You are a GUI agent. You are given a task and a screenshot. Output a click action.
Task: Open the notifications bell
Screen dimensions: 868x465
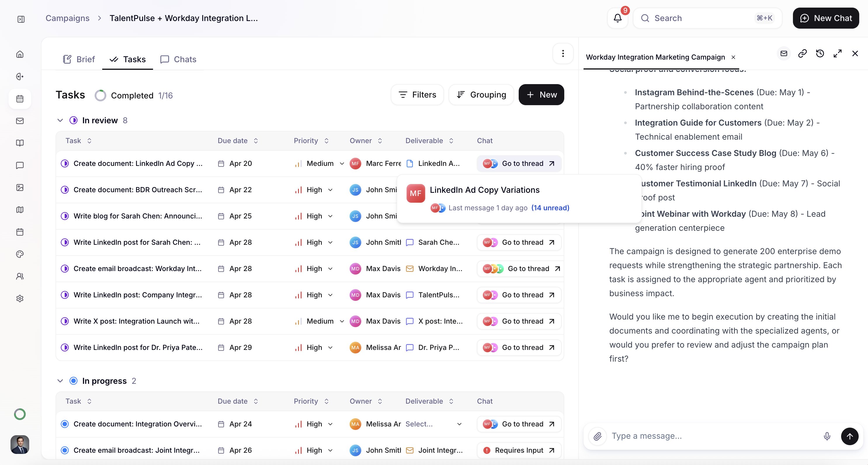pos(617,18)
